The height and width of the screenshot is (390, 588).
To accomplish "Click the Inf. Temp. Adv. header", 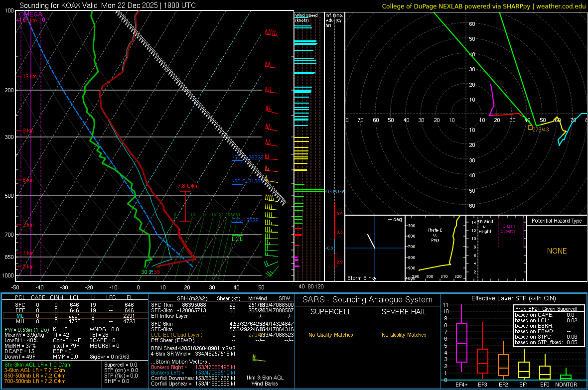I will coord(334,20).
